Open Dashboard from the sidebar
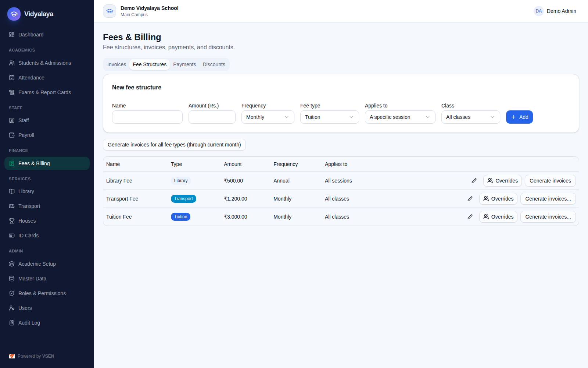This screenshot has height=368, width=588. pos(47,35)
